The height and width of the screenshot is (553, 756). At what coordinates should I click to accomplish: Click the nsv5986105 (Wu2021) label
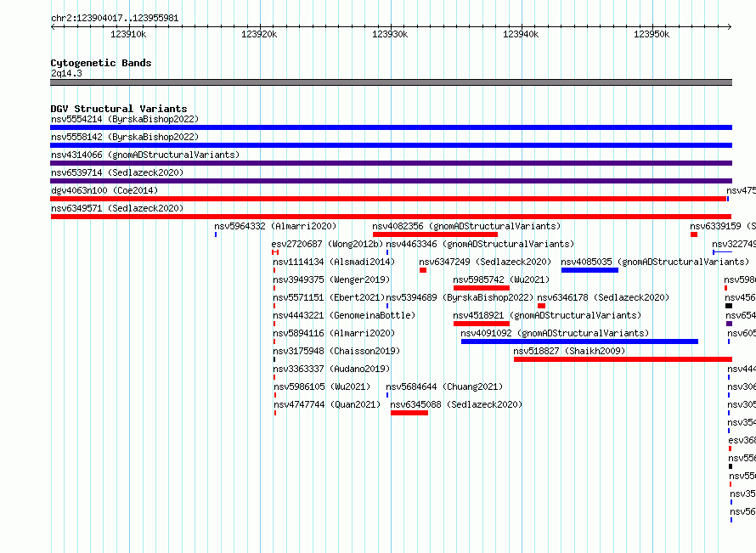tap(322, 387)
